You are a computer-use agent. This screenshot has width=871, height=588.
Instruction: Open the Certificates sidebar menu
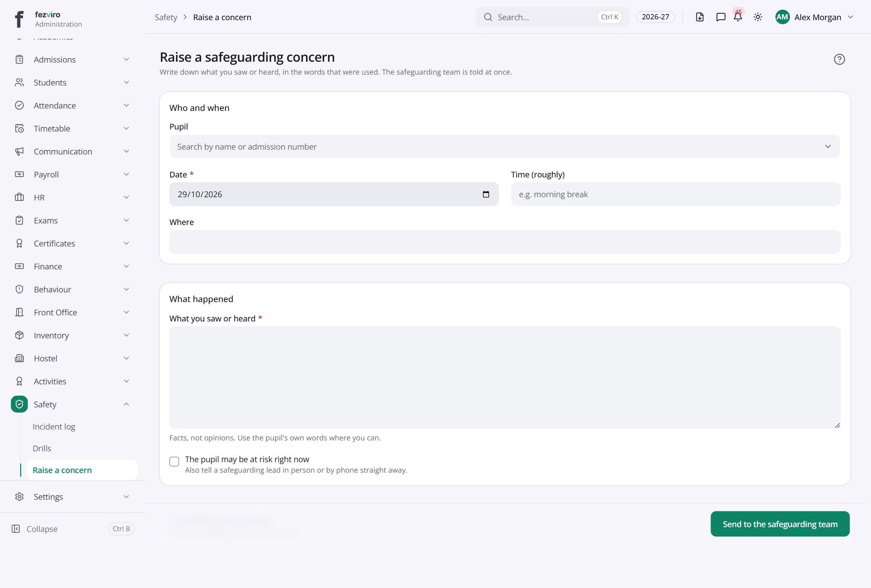tap(73, 243)
